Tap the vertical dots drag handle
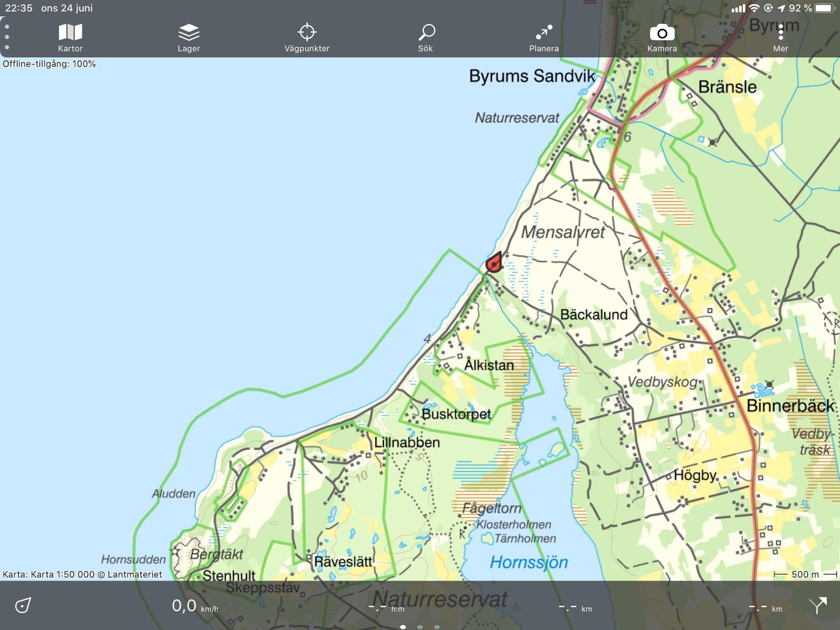 [x=7, y=37]
